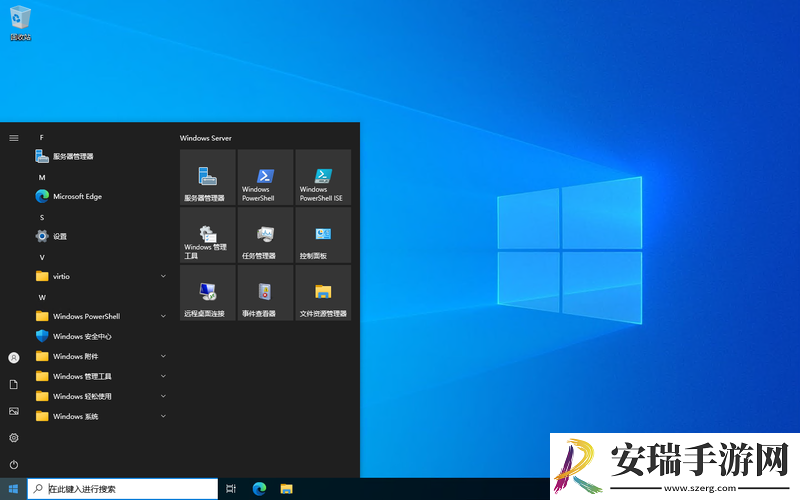800x500 pixels.
Task: Expand the Windows 附件 folder chevron
Action: tap(163, 356)
